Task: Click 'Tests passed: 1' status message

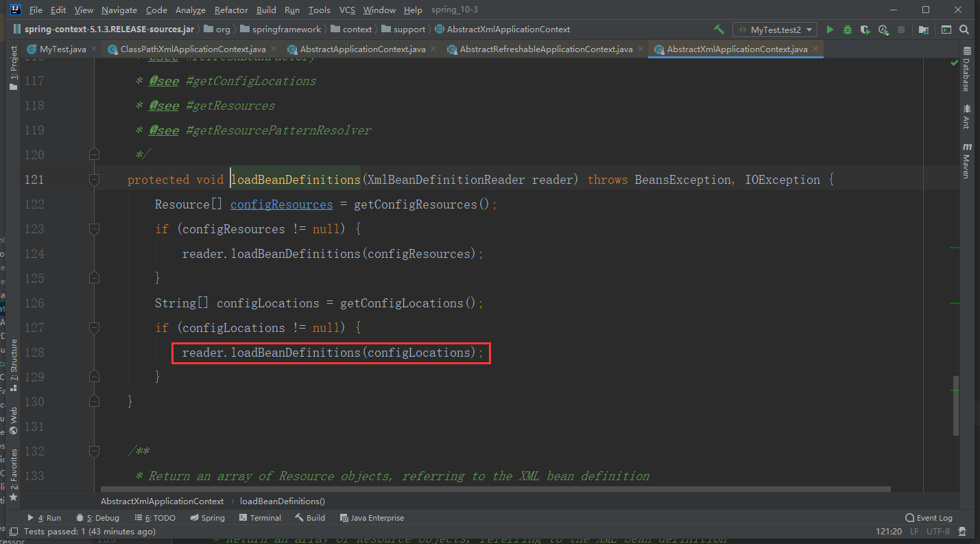Action: [x=89, y=532]
